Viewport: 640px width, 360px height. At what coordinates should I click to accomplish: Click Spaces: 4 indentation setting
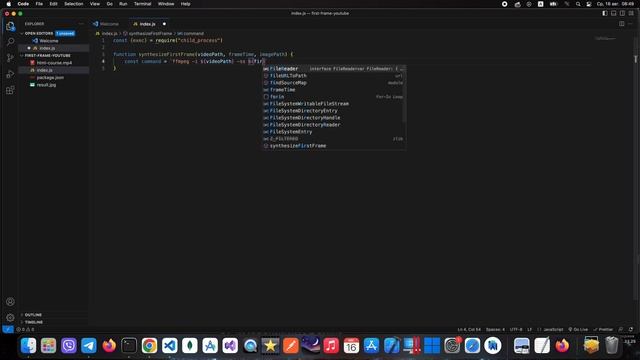pos(495,329)
